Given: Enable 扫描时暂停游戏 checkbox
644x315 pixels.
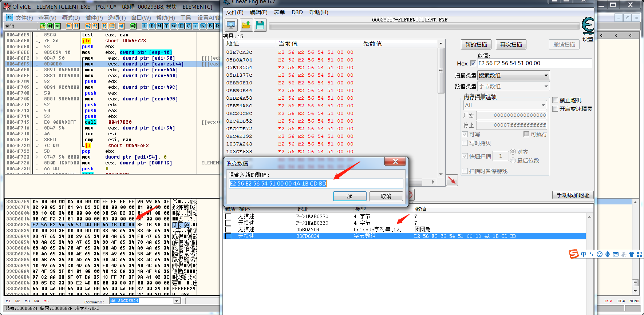Looking at the screenshot, I should pyautogui.click(x=465, y=171).
